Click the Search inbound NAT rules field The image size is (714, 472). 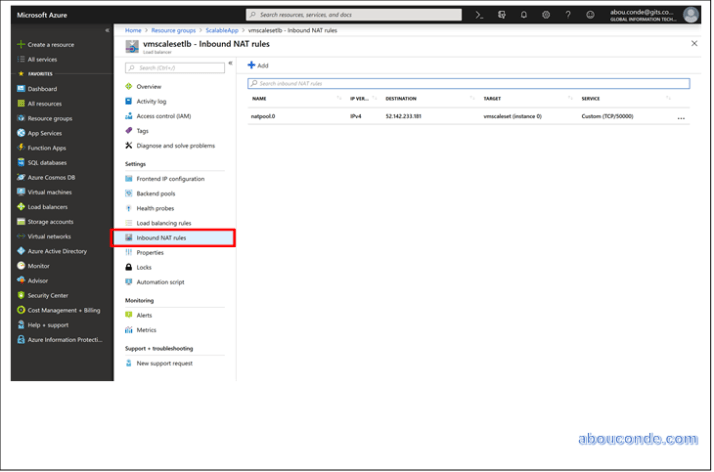coord(468,83)
